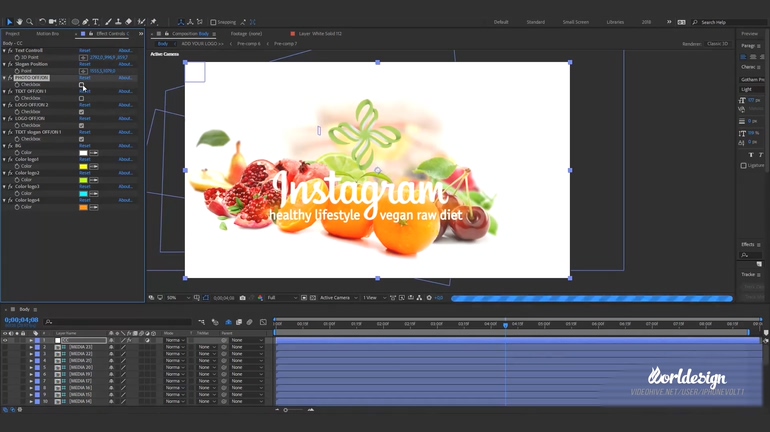The width and height of the screenshot is (770, 432).
Task: Go to Pre-comp 6 in breadcrumb
Action: tap(248, 44)
